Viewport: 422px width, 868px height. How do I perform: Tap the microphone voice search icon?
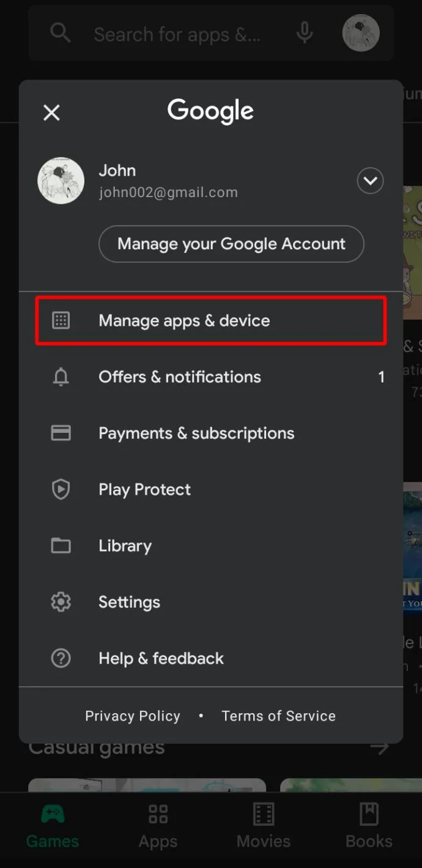pos(305,33)
